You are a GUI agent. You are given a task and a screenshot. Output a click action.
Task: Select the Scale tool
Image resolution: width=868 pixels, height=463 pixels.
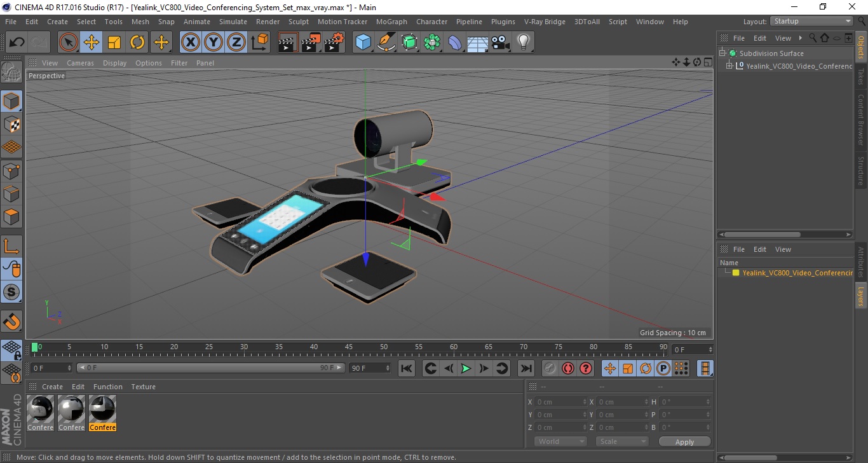(x=114, y=43)
